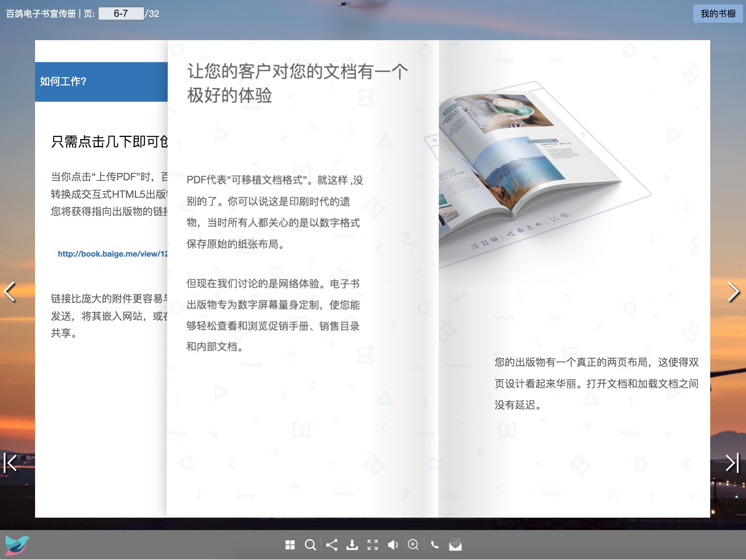Go to the previous page

tap(9, 292)
